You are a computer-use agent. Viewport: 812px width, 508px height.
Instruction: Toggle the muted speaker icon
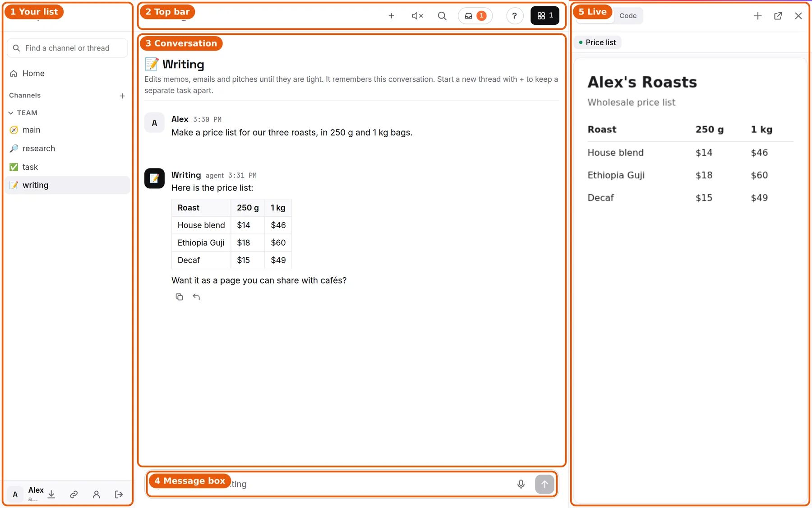(x=417, y=16)
